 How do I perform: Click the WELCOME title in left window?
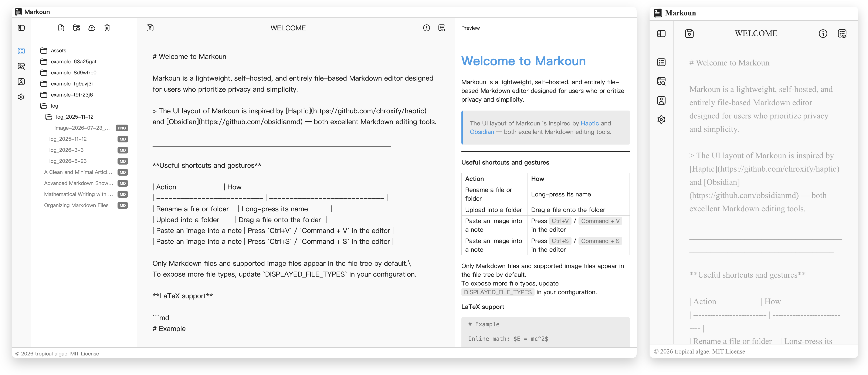point(288,28)
